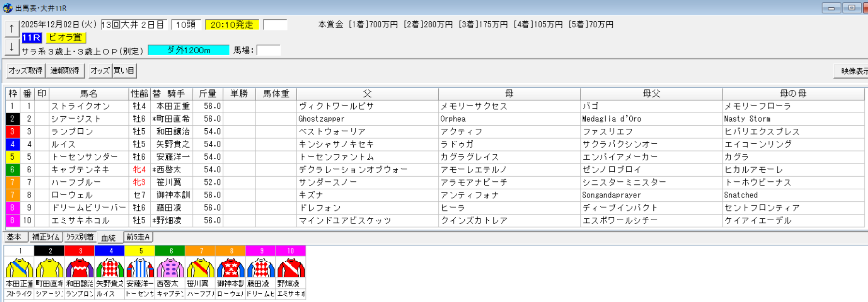Select silk icon for horse number 10

291,268
